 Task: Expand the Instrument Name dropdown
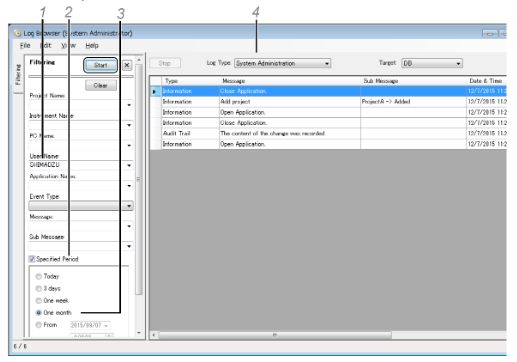129,125
